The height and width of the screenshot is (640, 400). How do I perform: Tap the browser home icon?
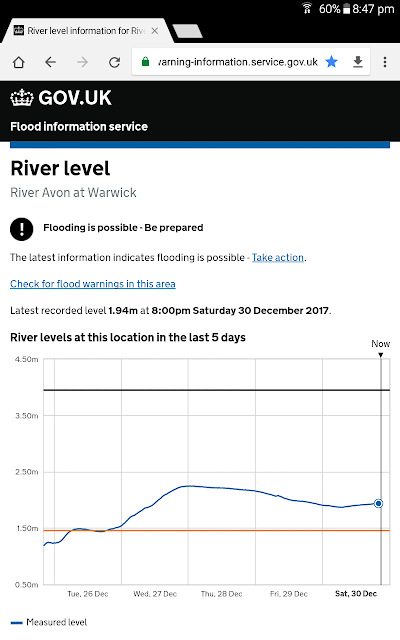19,62
